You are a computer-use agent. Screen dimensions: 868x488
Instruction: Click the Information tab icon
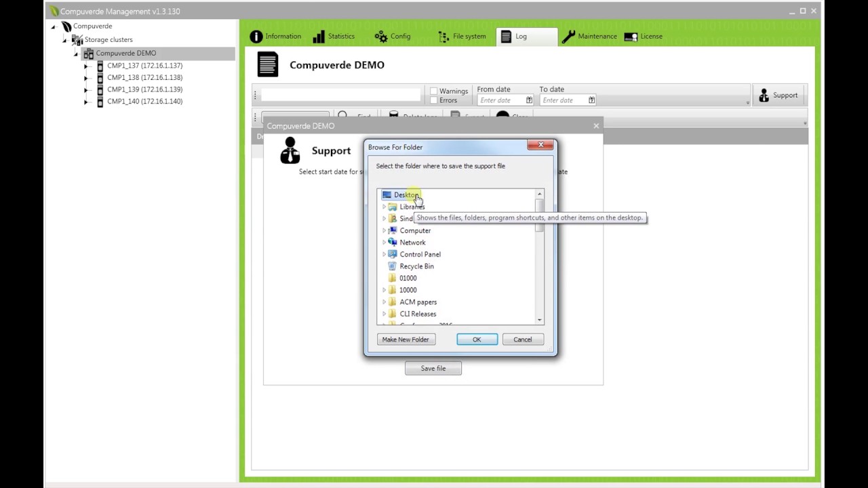point(256,37)
